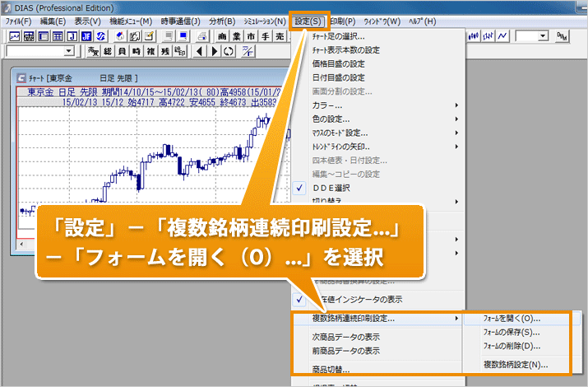Click the line chart toolbar icon
The height and width of the screenshot is (387, 588).
pyautogui.click(x=502, y=36)
